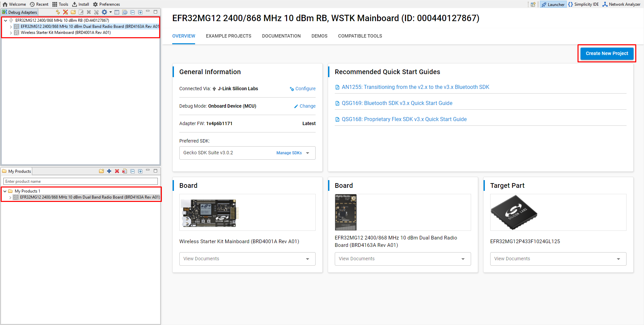Screen dimensions: 644x325
Task: Switch to Network Analyzer perspective
Action: pos(622,4)
